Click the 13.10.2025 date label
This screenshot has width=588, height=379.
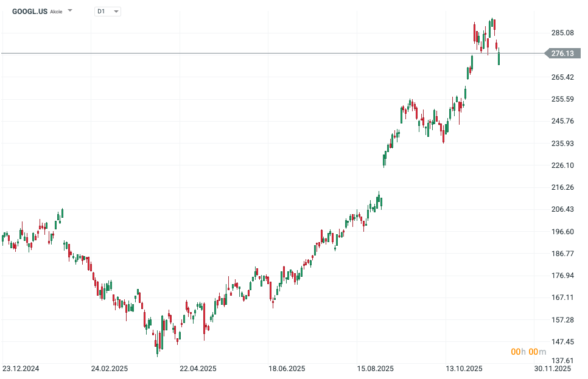pos(464,369)
